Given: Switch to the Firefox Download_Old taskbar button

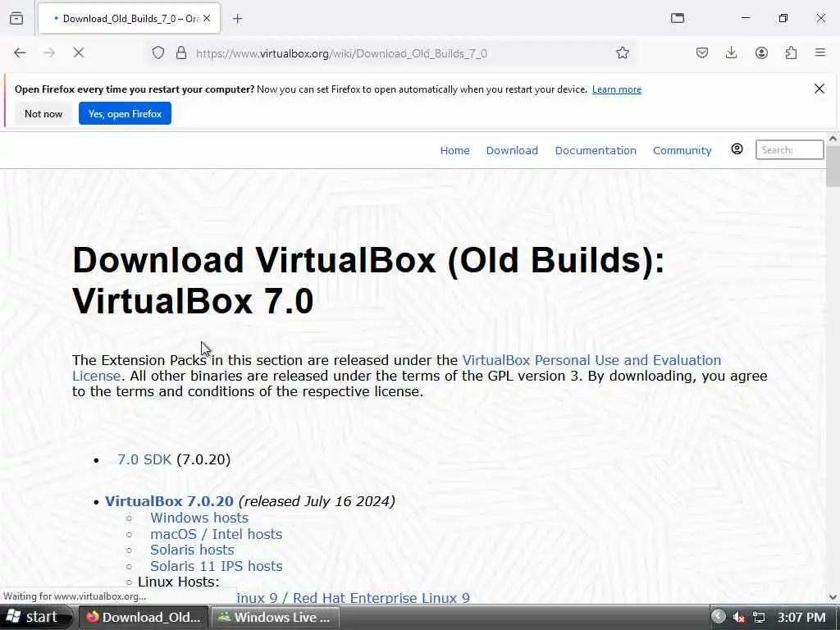Looking at the screenshot, I should tap(144, 618).
